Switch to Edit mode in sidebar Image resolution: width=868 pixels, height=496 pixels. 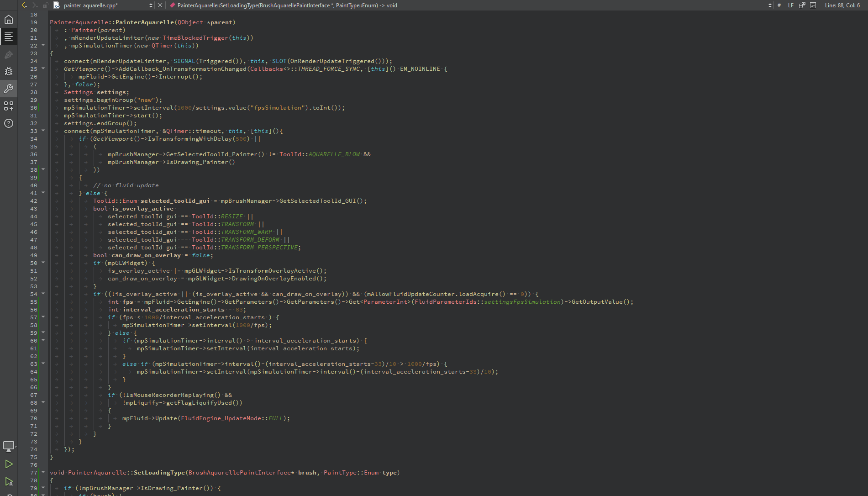pos(9,37)
